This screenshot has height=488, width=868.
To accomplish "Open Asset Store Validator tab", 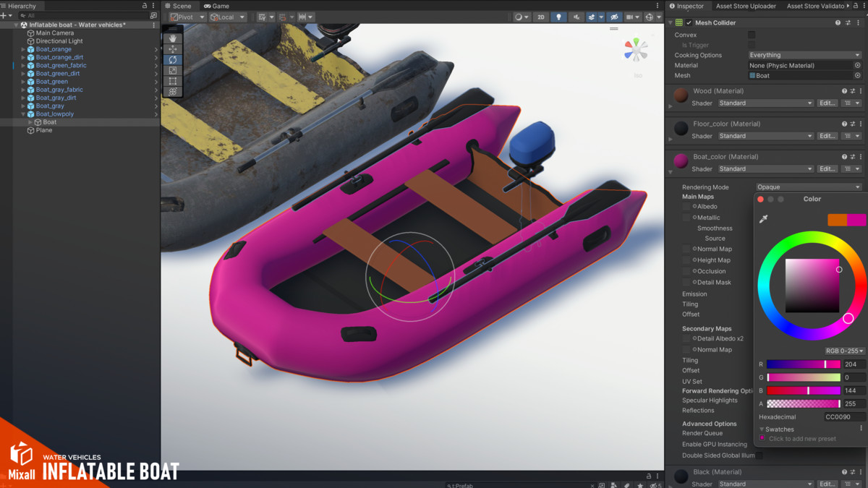I will point(815,6).
